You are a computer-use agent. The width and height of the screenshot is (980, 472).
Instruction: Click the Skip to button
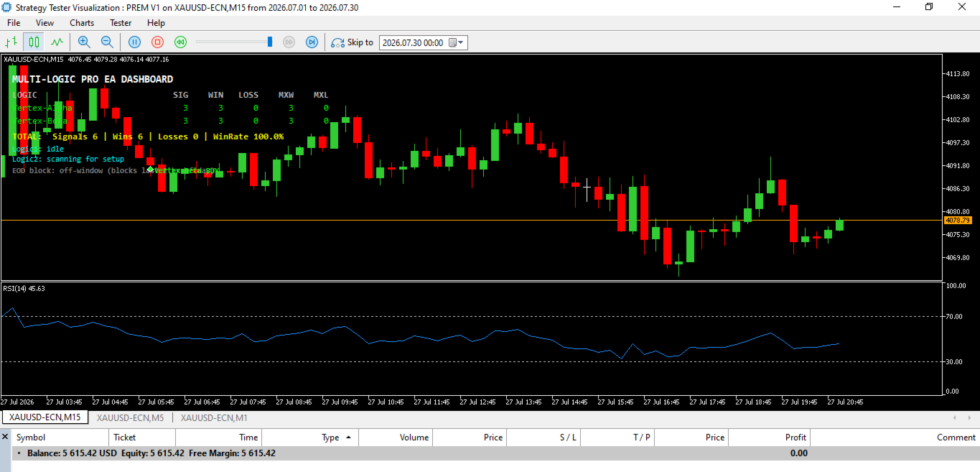click(353, 42)
